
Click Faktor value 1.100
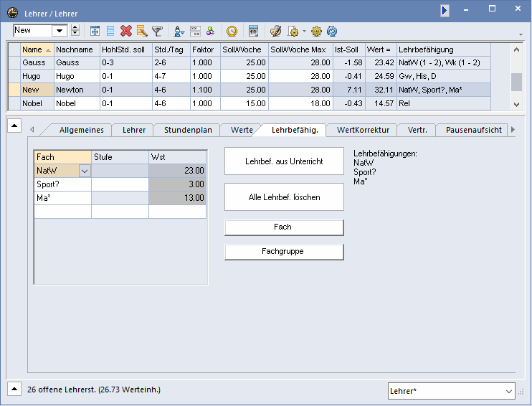click(x=205, y=90)
